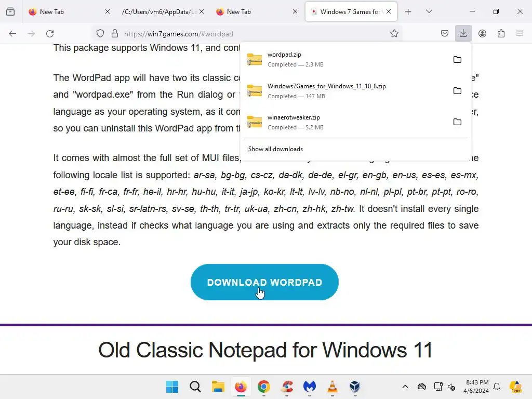
Task: Open the extensions puzzle icon
Action: click(x=501, y=34)
